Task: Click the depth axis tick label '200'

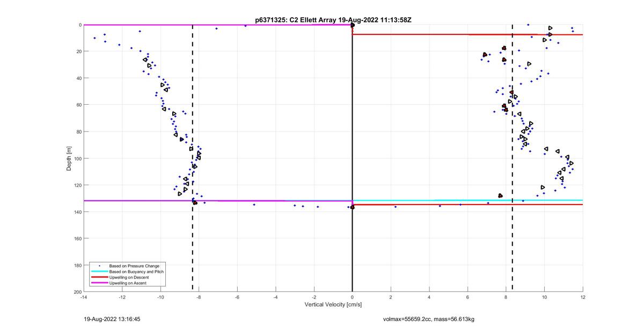Action: [77, 291]
